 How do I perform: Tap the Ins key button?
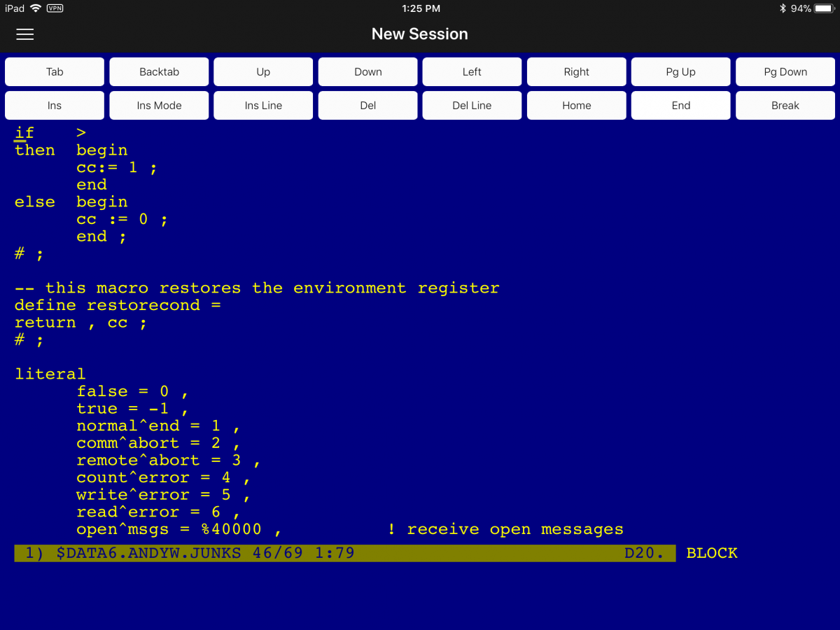click(x=55, y=105)
